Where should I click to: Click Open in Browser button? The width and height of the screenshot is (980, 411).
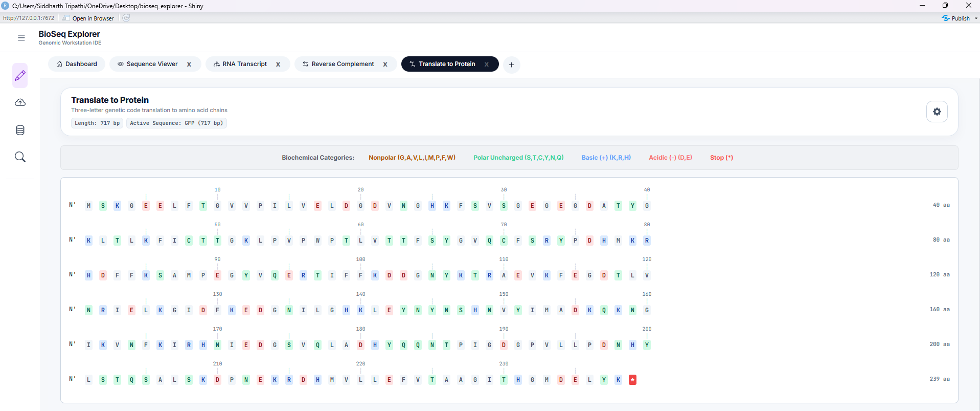click(88, 18)
